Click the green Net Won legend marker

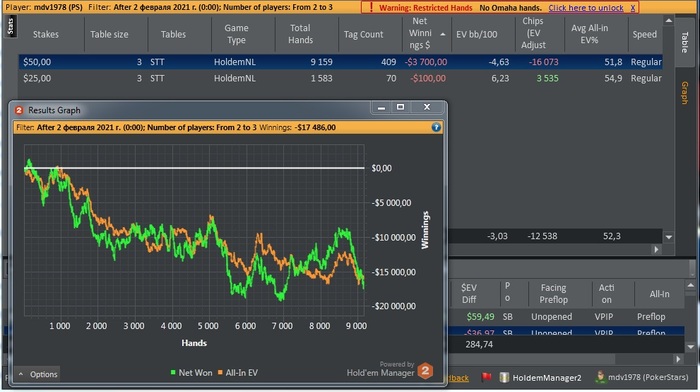point(173,372)
